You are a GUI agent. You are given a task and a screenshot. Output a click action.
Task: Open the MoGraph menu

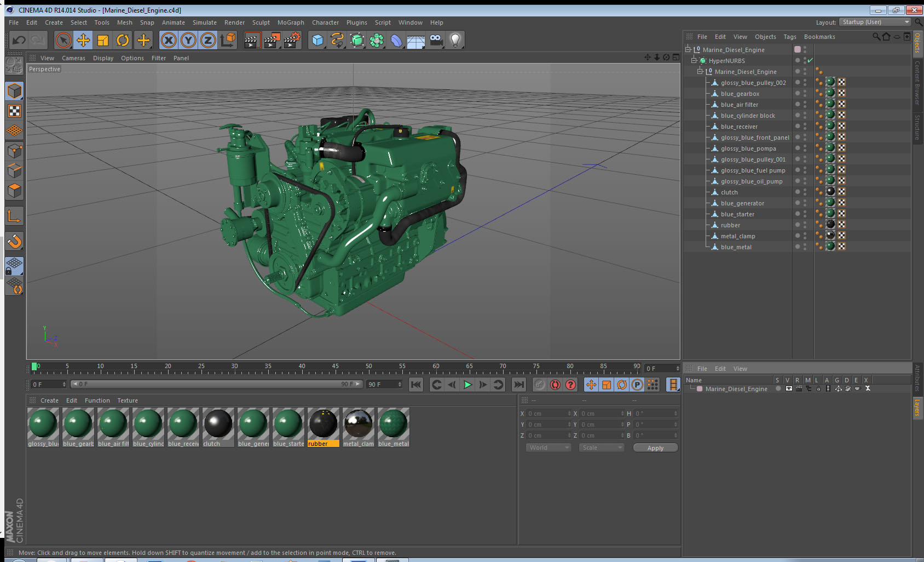tap(291, 22)
